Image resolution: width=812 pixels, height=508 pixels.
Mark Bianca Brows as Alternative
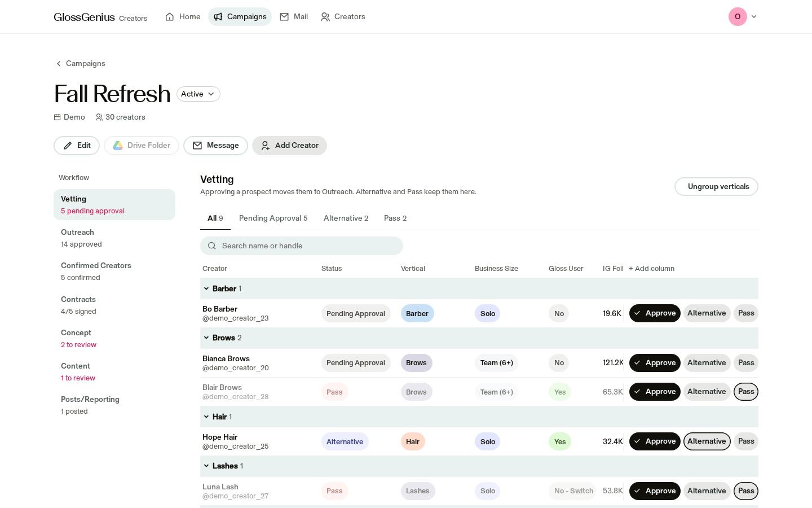click(707, 363)
